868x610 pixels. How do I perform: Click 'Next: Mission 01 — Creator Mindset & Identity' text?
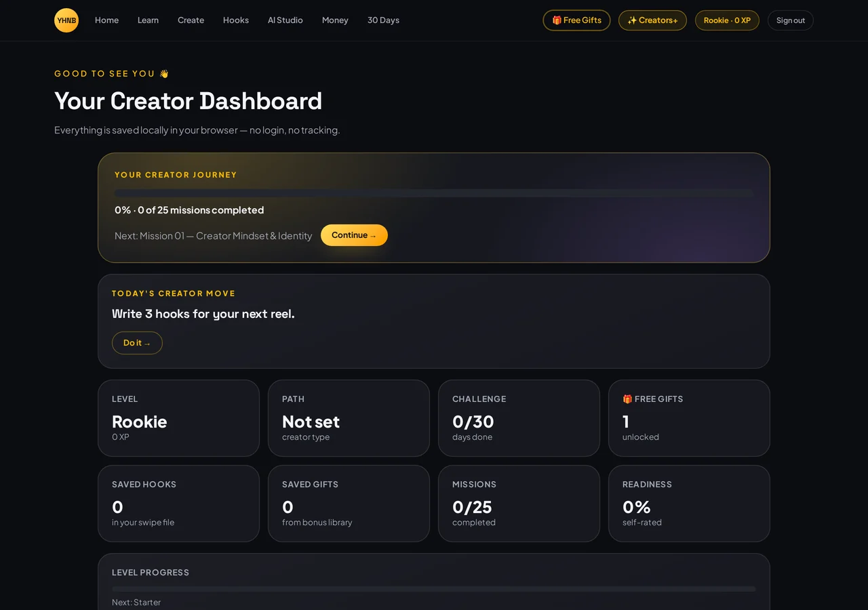(x=213, y=236)
